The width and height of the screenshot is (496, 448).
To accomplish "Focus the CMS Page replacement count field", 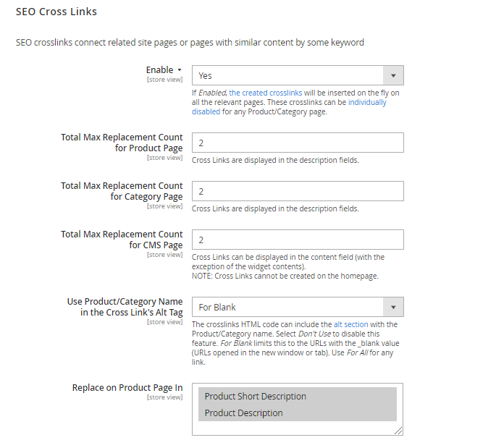I will tap(298, 240).
